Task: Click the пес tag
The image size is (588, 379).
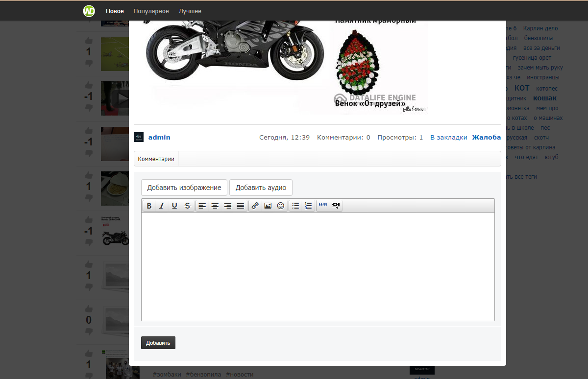Action: [x=545, y=128]
